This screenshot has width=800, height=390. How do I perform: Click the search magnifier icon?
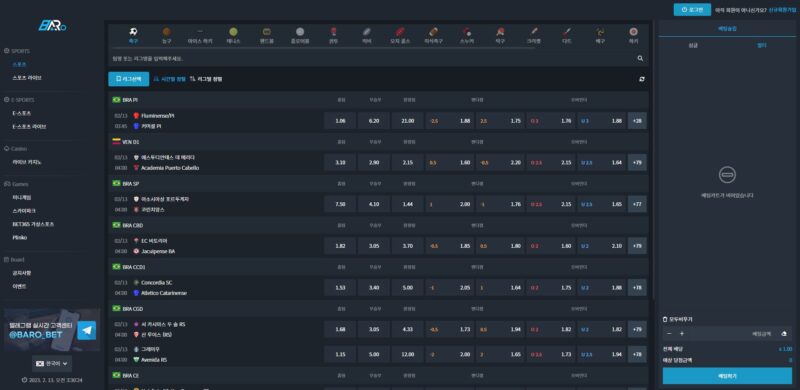coord(640,59)
